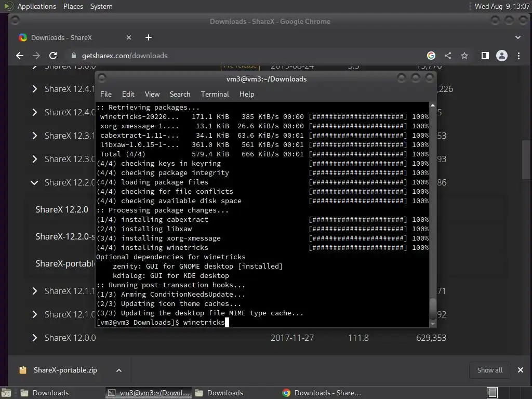
Task: Open the terminal Search menu
Action: click(x=180, y=95)
